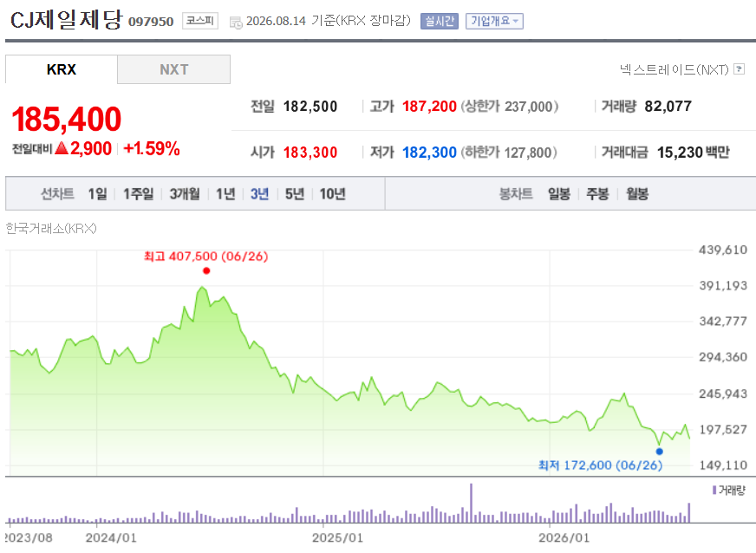
Task: Click the y-axis value 294,360
Action: click(723, 357)
